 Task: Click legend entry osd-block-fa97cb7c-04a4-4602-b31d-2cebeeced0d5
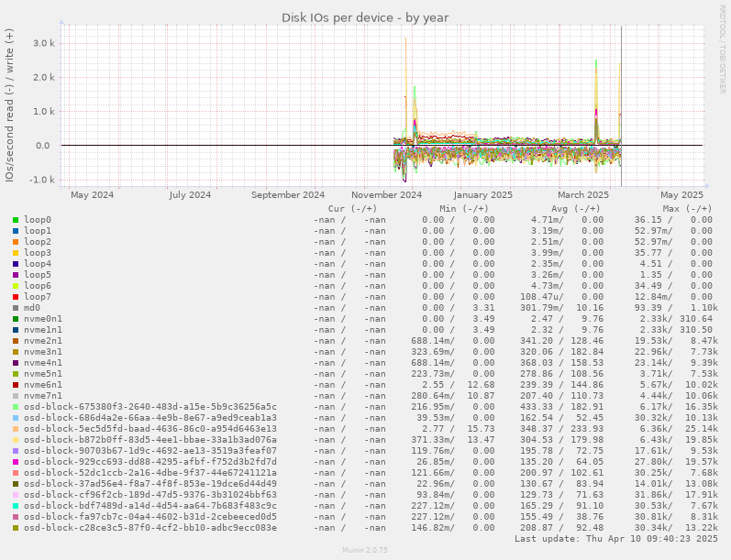(150, 517)
